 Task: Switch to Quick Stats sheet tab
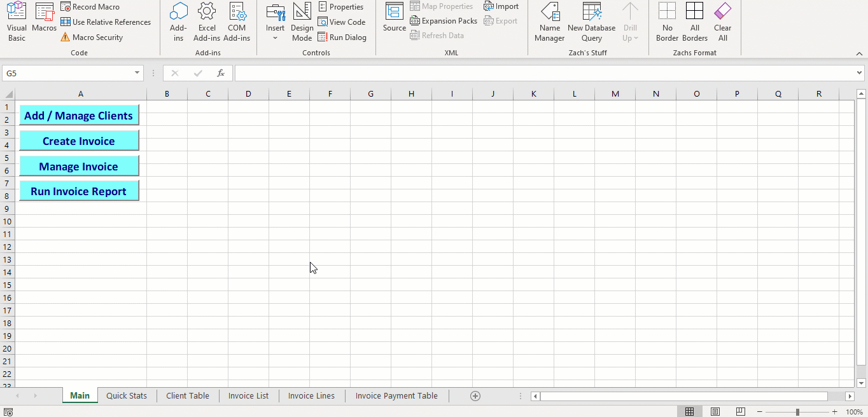[x=127, y=395]
